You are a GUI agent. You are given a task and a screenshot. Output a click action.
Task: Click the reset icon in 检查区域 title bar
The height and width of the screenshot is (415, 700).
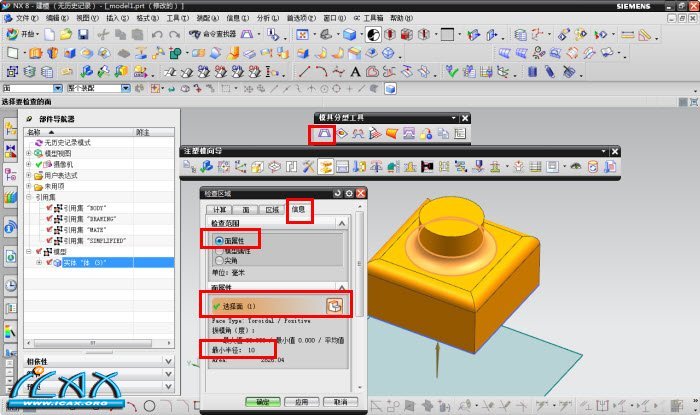tap(337, 193)
